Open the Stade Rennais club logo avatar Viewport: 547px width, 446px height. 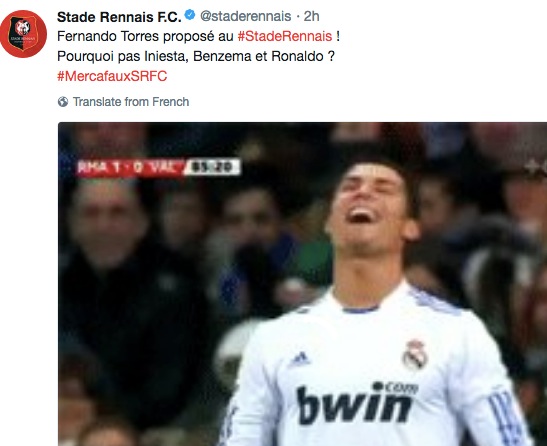point(23,34)
